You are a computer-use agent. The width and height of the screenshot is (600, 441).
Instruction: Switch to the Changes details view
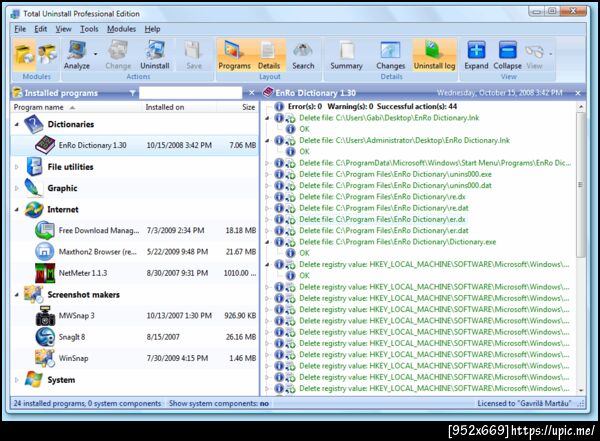pyautogui.click(x=390, y=55)
